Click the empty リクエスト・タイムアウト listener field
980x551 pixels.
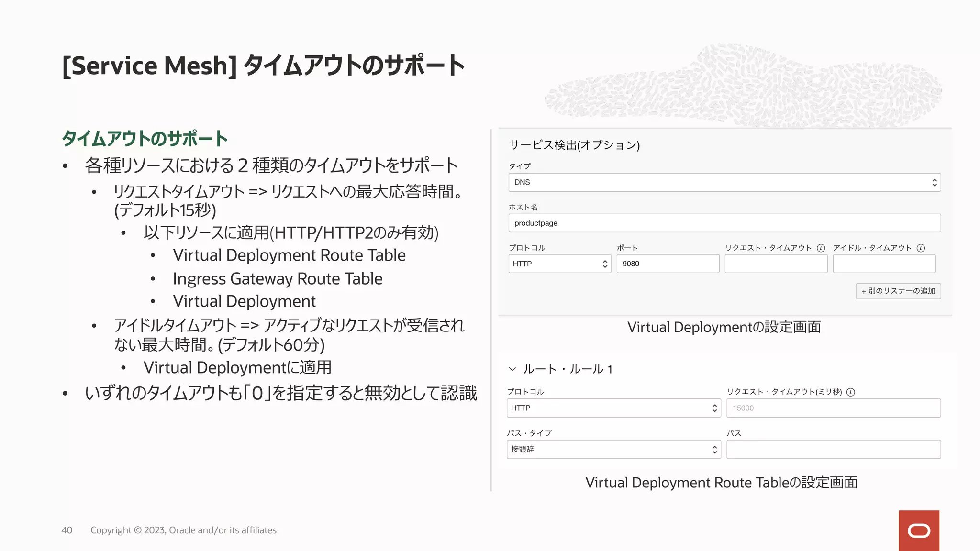[776, 264]
